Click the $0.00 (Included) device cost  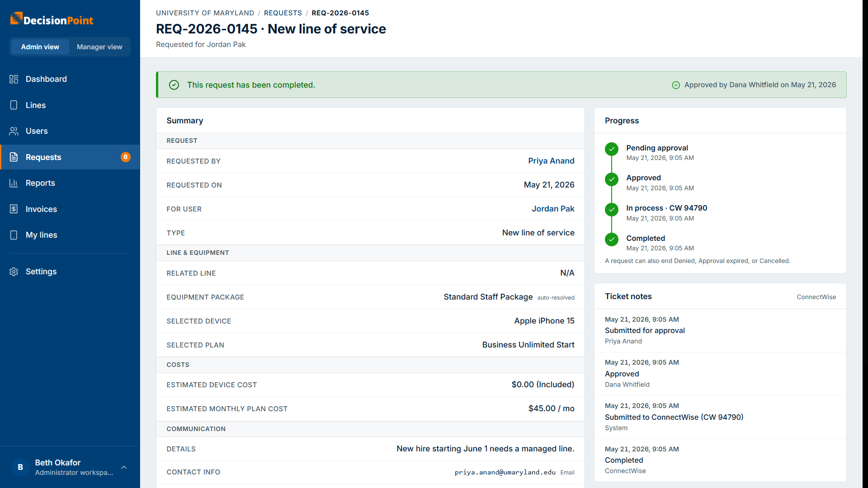point(542,385)
